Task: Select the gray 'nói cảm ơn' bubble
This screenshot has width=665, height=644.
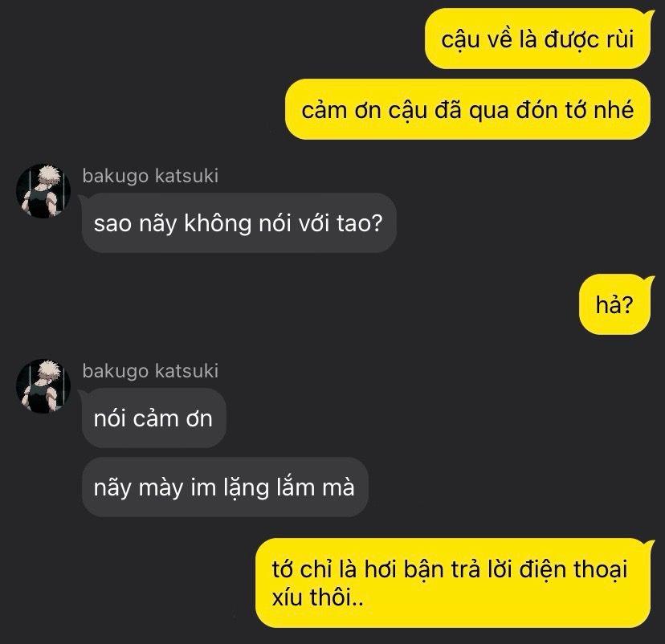Action: click(x=153, y=418)
